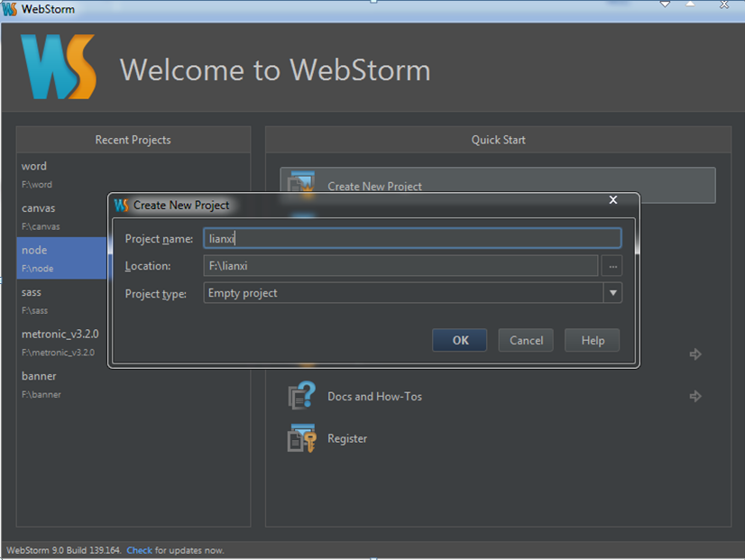Click the WebStorm title bar icon

[x=10, y=9]
